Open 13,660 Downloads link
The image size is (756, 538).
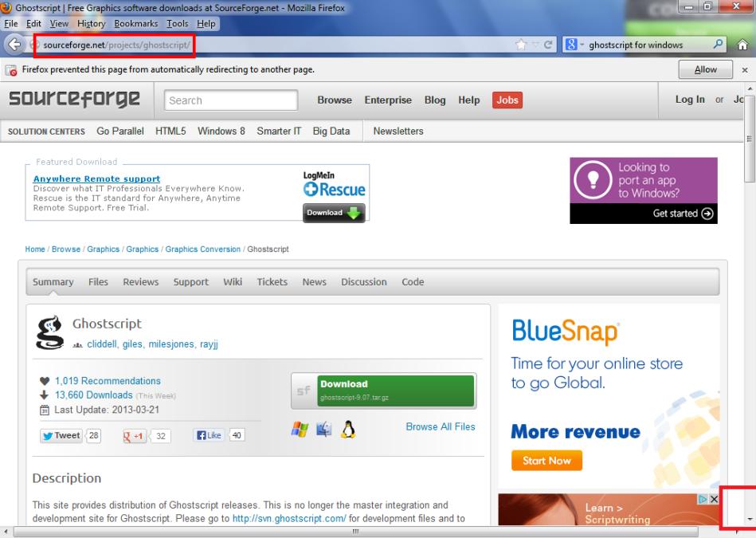click(x=93, y=395)
